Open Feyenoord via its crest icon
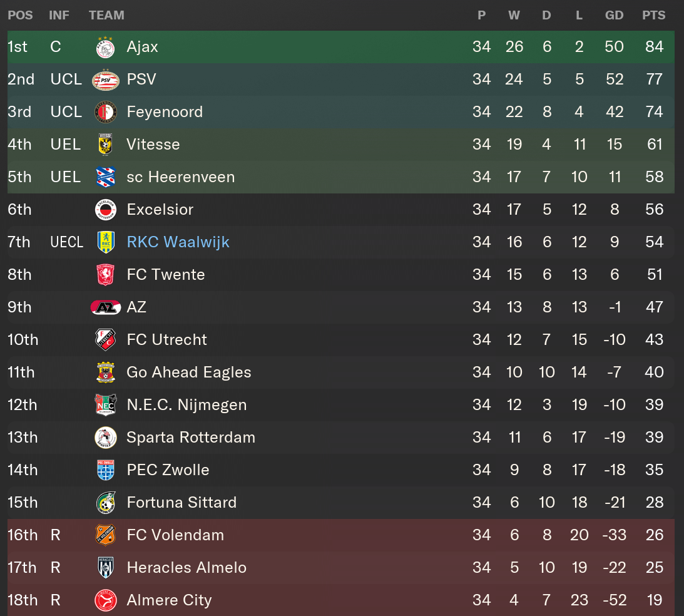The image size is (684, 616). 105,112
